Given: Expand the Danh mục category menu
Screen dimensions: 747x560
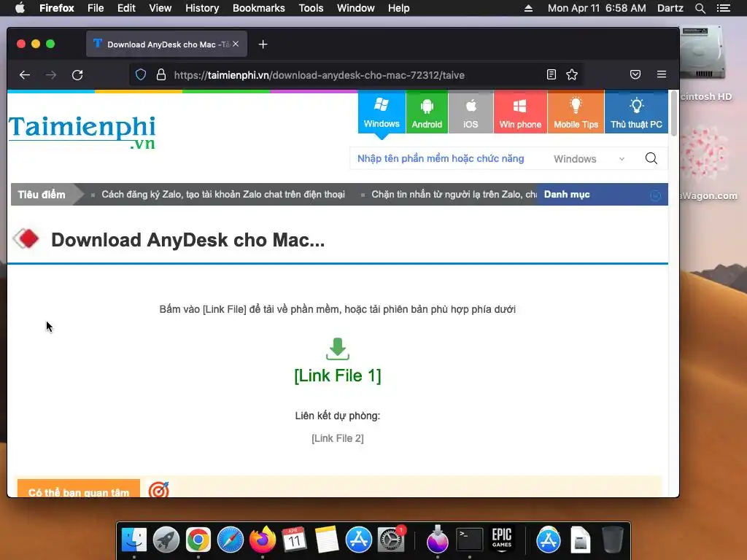Looking at the screenshot, I should click(603, 194).
